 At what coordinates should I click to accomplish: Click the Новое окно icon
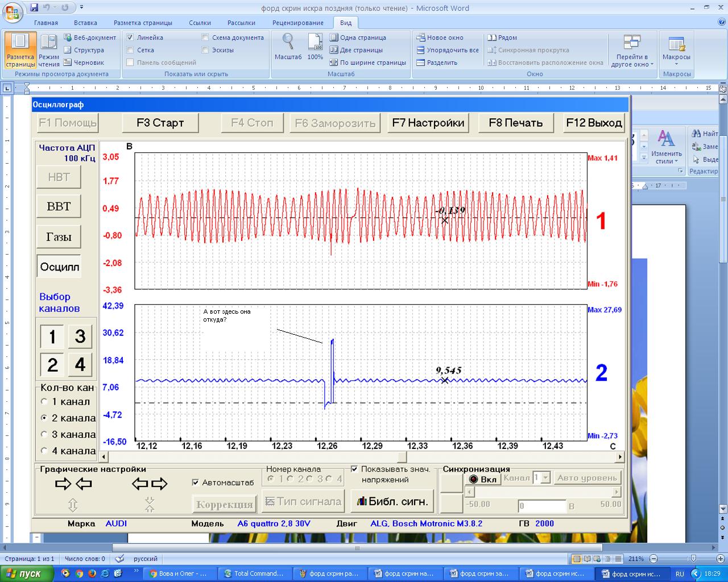(x=421, y=38)
